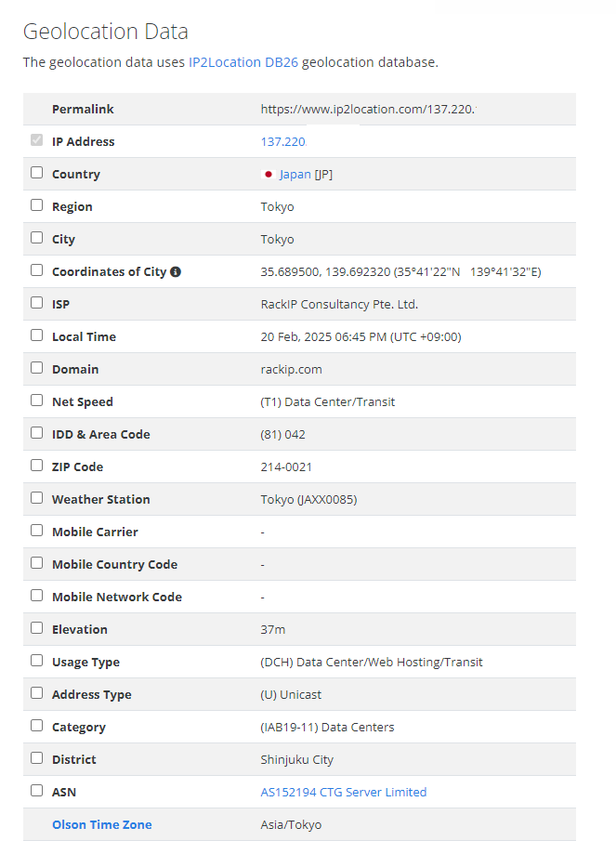Toggle the District checkbox
The width and height of the screenshot is (616, 854).
tap(36, 758)
